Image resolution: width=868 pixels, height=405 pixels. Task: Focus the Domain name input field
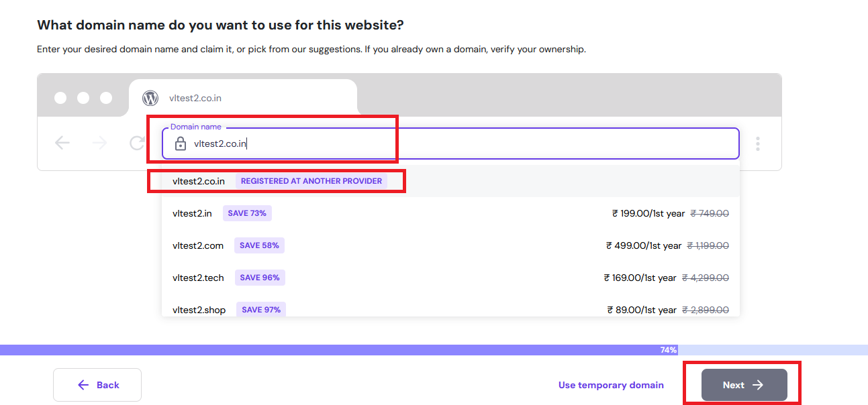(456, 143)
